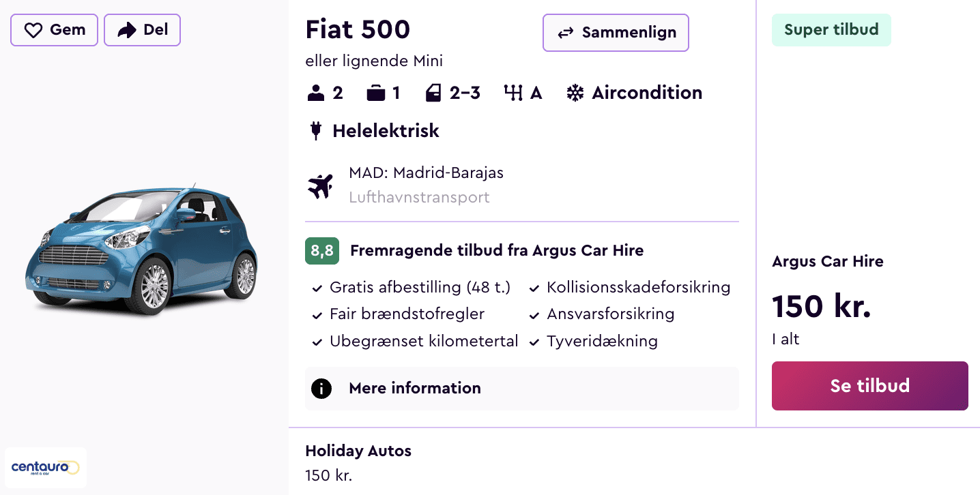Click the heart icon to save

click(x=33, y=30)
